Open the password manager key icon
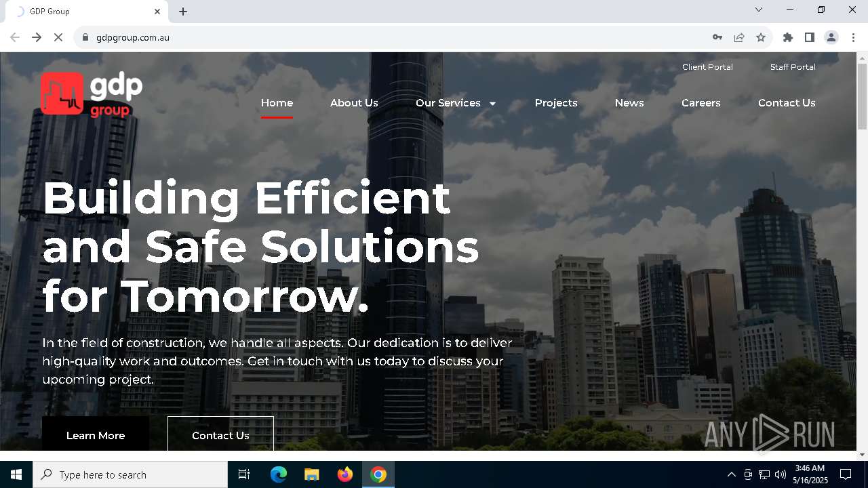 point(717,37)
